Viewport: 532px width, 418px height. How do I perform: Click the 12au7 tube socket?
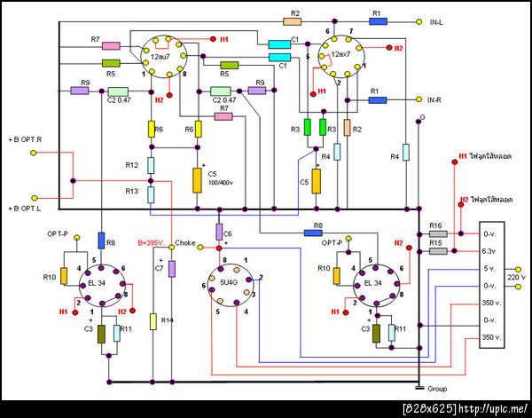point(164,57)
